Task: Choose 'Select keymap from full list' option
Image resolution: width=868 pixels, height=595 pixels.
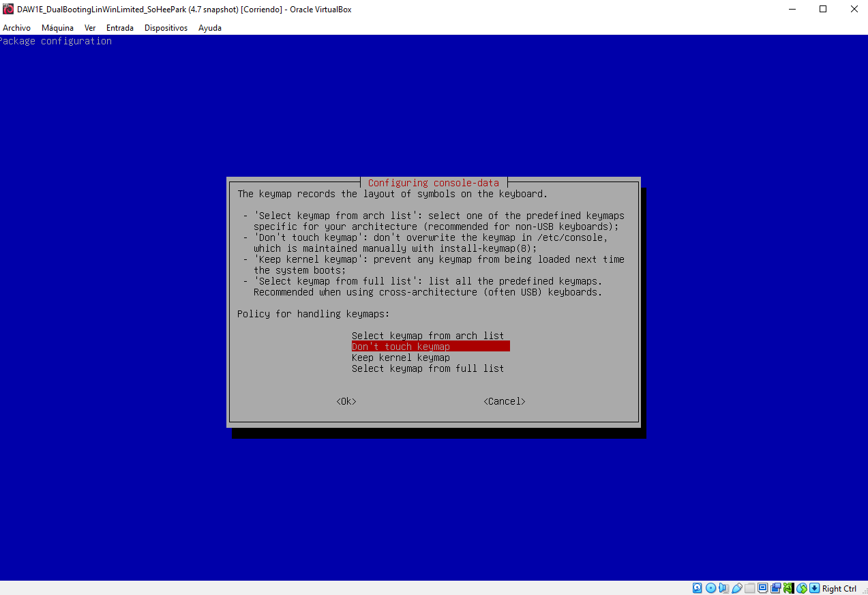Action: coord(428,368)
